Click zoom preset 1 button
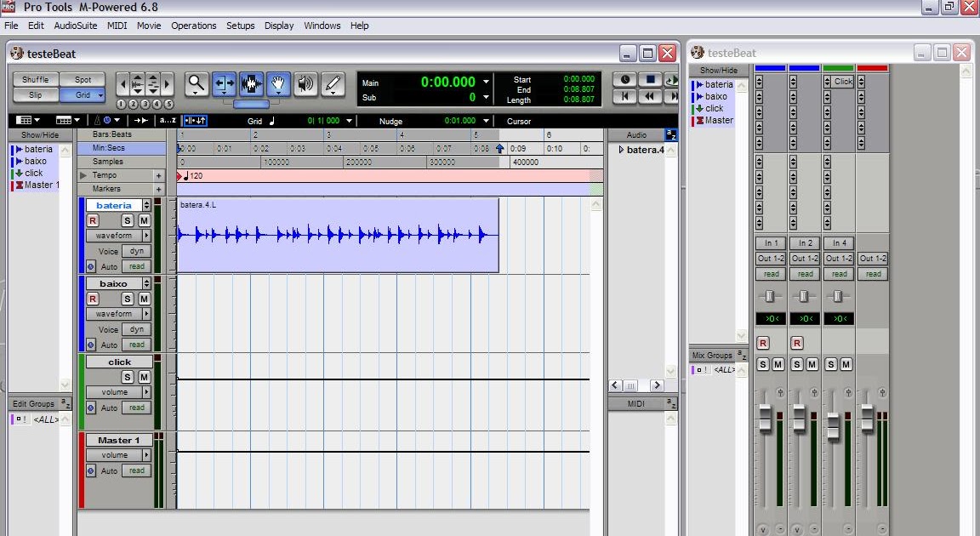 click(x=122, y=105)
